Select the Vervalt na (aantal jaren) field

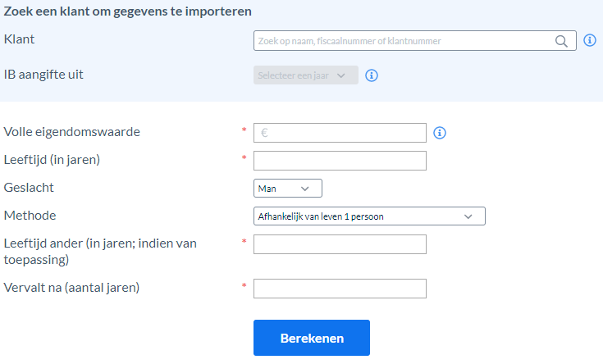340,289
